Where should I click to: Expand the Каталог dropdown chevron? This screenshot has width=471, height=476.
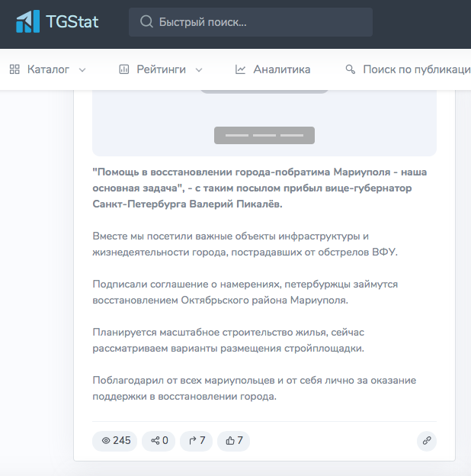tap(82, 70)
